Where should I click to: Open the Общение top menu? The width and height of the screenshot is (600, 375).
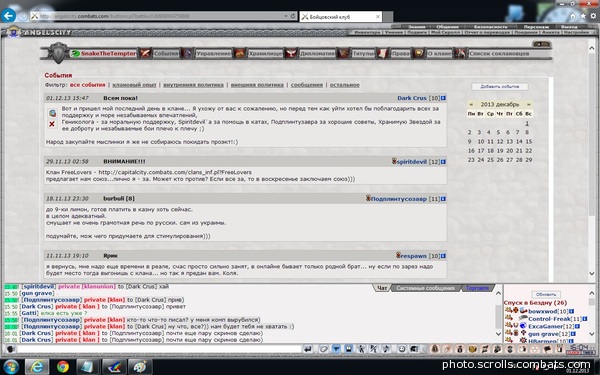[x=447, y=27]
